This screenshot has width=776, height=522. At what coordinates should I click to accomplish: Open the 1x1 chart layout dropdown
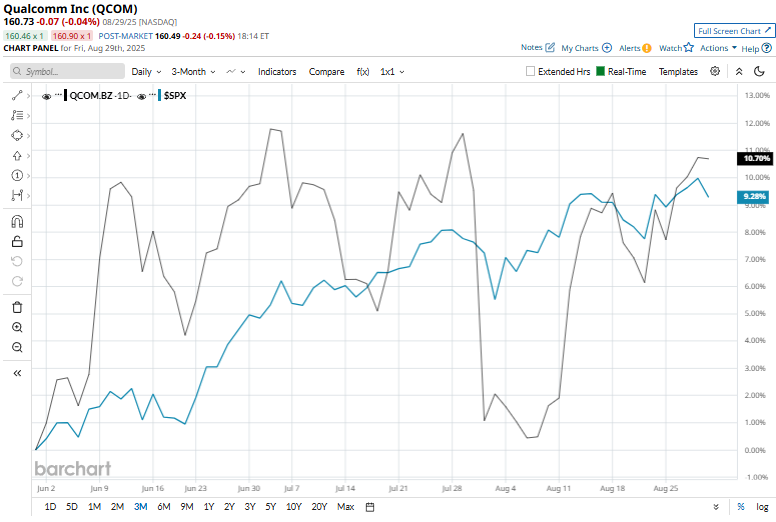pyautogui.click(x=392, y=72)
